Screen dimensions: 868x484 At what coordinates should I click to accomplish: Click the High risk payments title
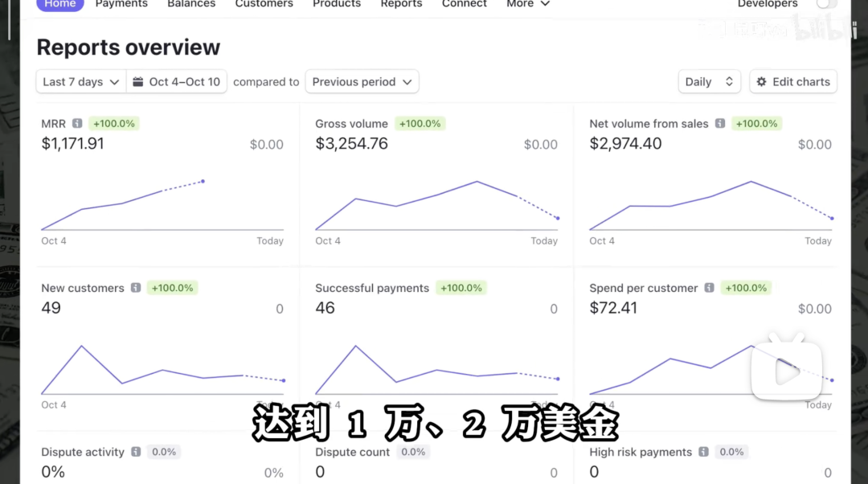click(x=641, y=452)
